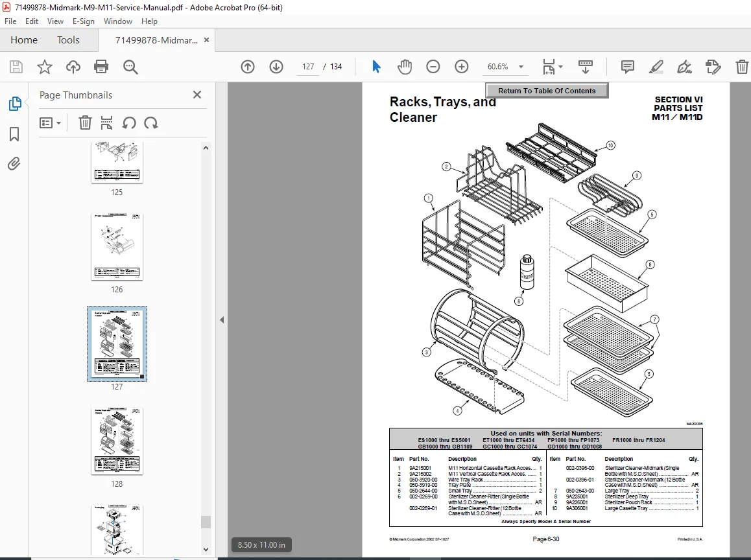The image size is (751, 560).
Task: Click 'Sterilizer Pouch Rack' description
Action: (x=628, y=502)
